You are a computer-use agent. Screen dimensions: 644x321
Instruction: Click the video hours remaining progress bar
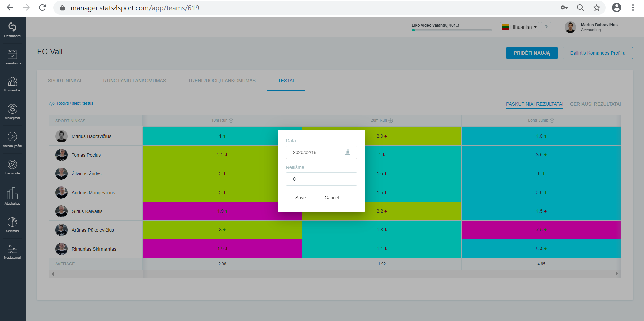coord(452,30)
